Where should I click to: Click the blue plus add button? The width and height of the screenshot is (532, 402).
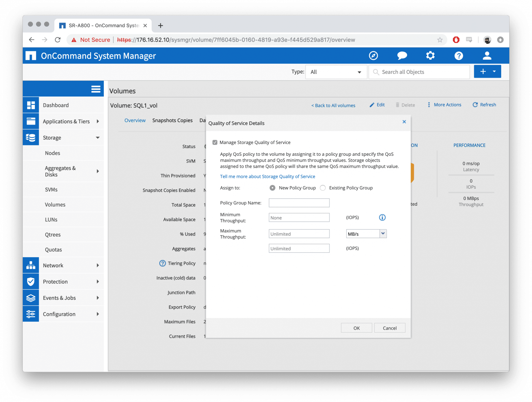(x=483, y=71)
